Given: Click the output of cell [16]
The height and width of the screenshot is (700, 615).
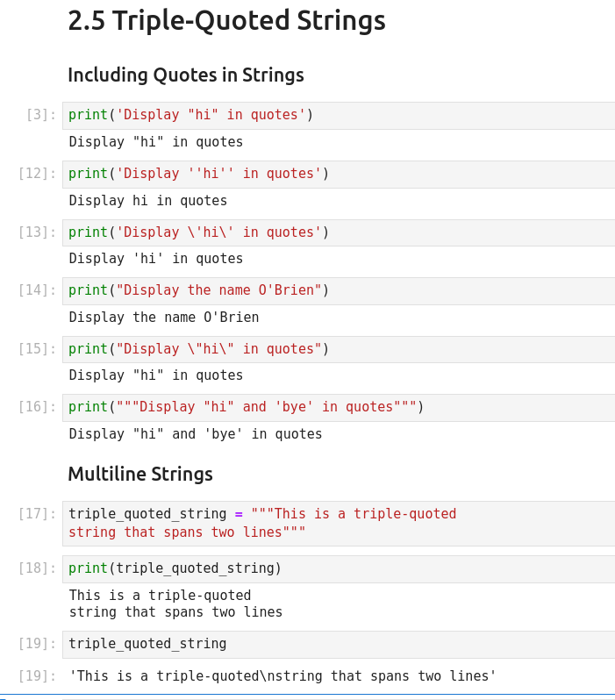Looking at the screenshot, I should [x=195, y=434].
